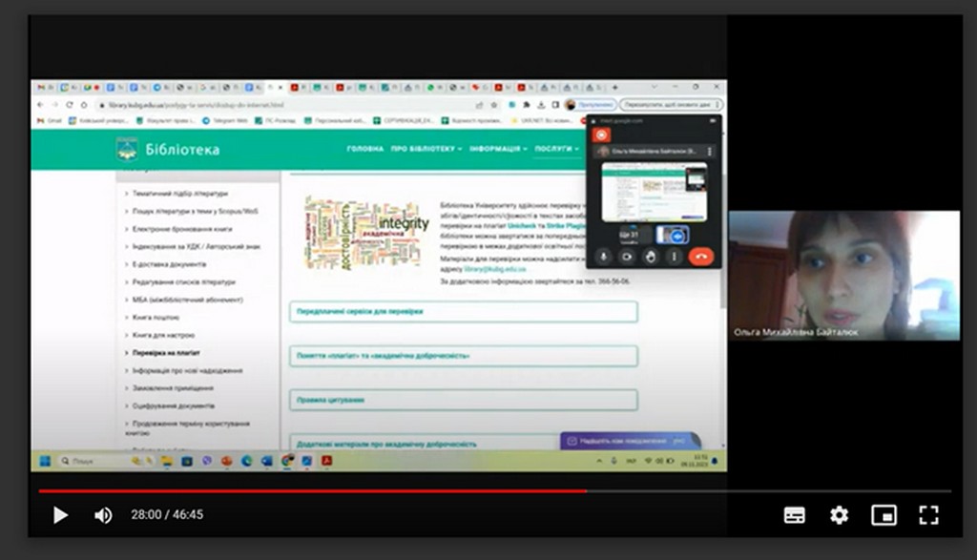The image size is (977, 560).
Task: Enter fullscreen mode
Action: coord(928,515)
